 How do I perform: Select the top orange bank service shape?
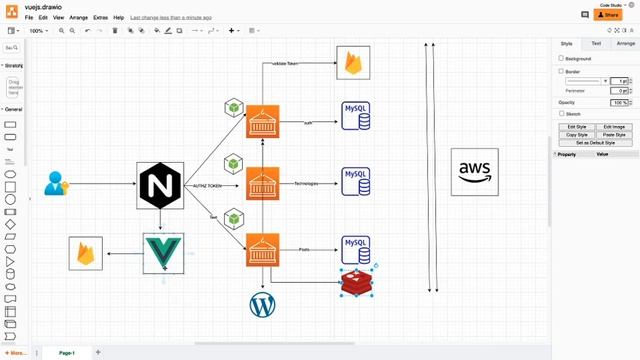263,121
